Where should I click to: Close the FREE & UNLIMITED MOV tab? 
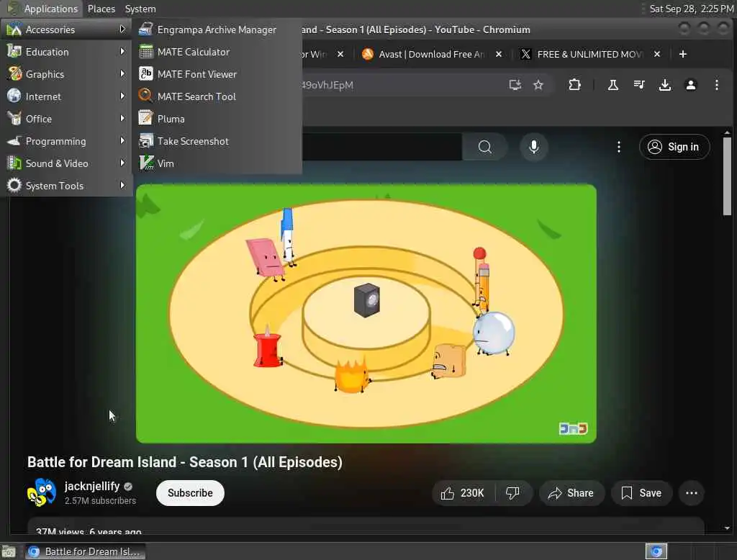point(657,54)
